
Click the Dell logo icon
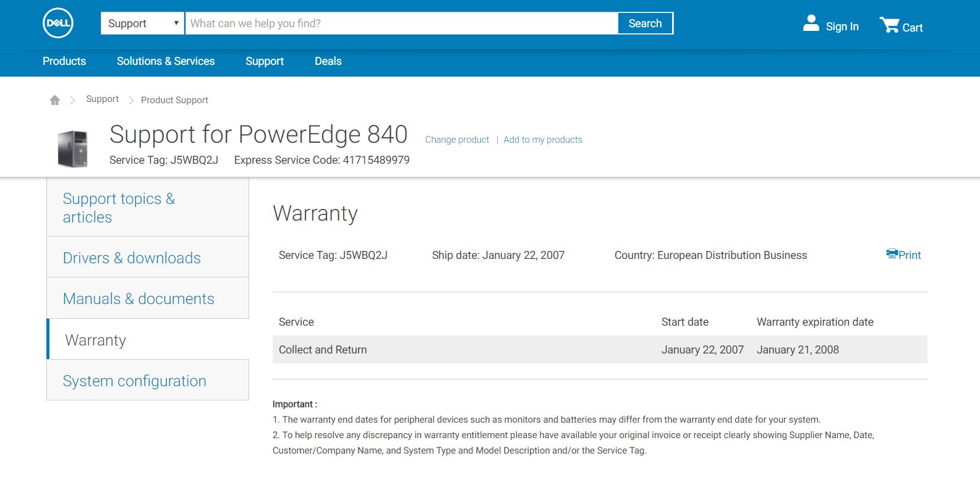pyautogui.click(x=58, y=23)
